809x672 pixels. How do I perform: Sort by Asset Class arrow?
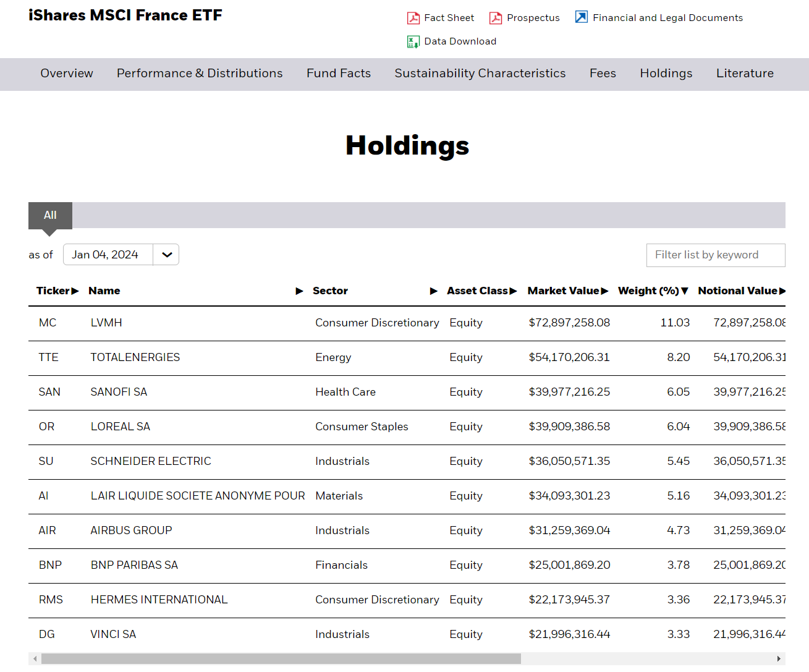click(514, 291)
